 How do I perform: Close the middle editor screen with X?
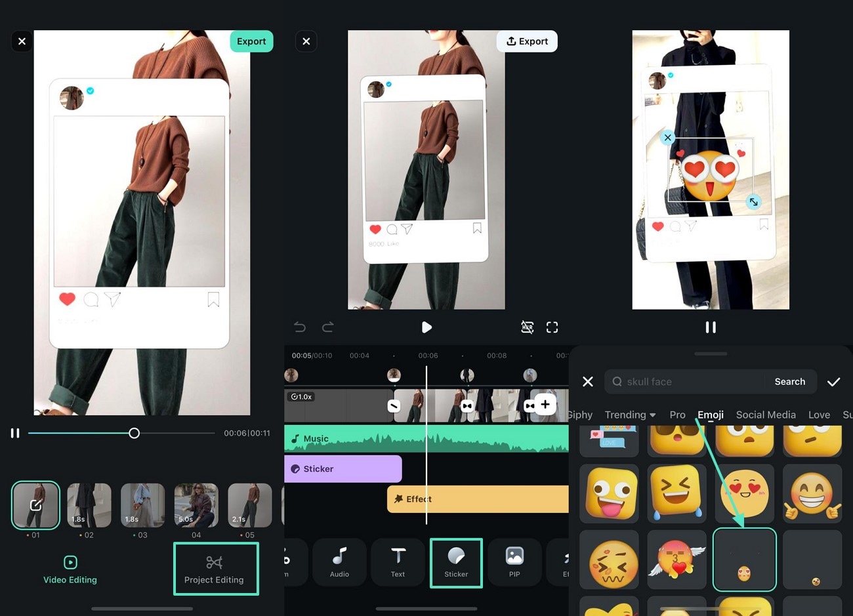point(306,41)
